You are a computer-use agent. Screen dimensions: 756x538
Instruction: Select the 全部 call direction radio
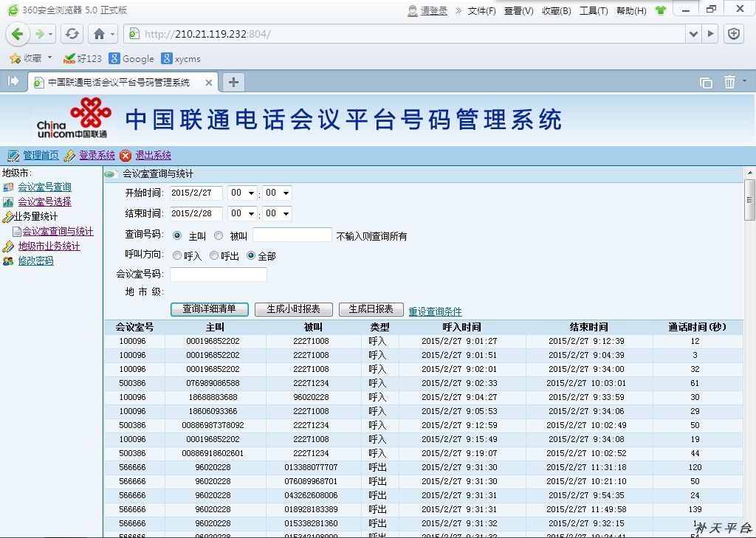tap(251, 256)
